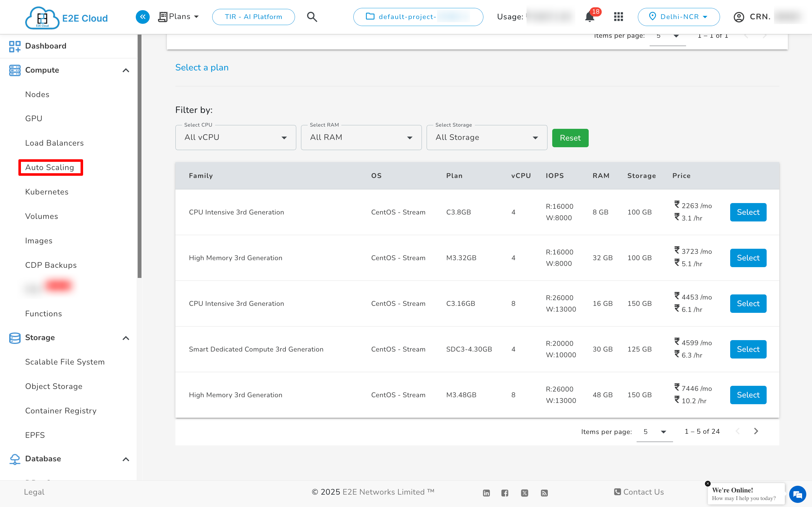Collapse the sidebar with the double-arrow button
The width and height of the screenshot is (812, 507).
tap(143, 17)
